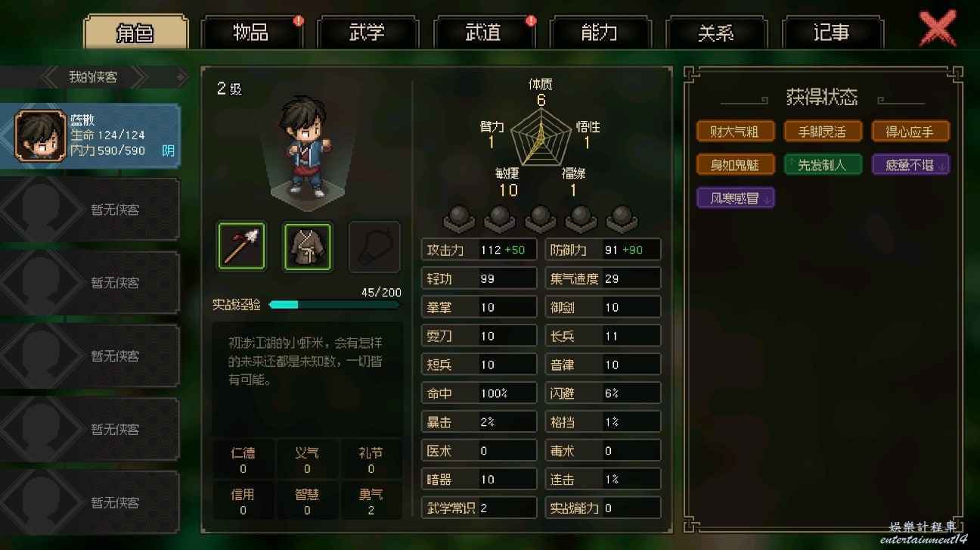Switch to the 武学 tab
This screenshot has width=980, height=550.
(x=367, y=33)
